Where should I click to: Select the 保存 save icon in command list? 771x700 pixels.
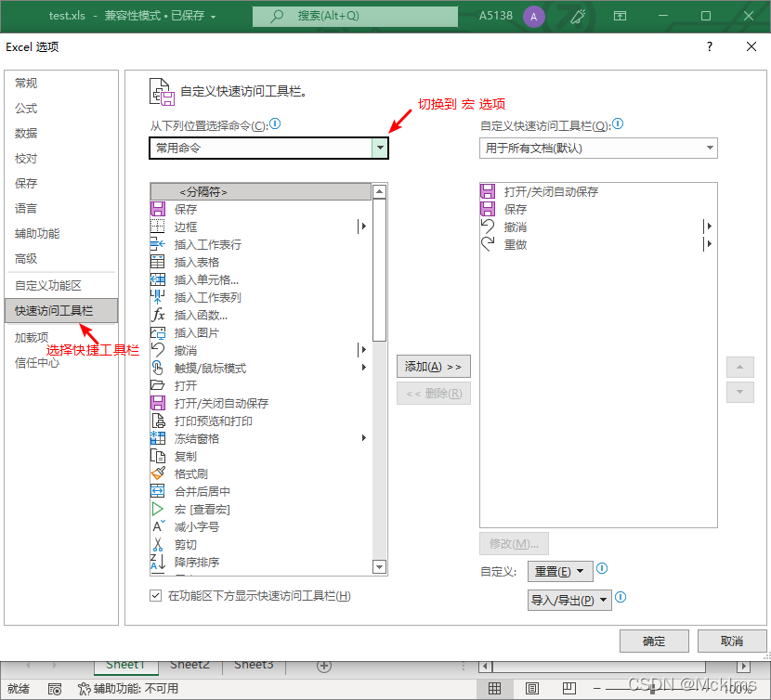click(x=157, y=209)
